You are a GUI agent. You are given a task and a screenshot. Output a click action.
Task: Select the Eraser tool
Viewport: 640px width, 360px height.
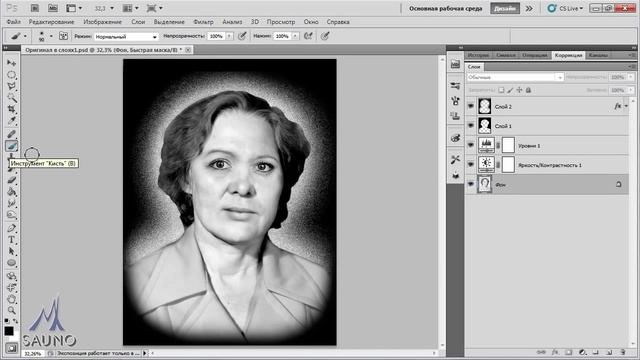click(x=11, y=180)
